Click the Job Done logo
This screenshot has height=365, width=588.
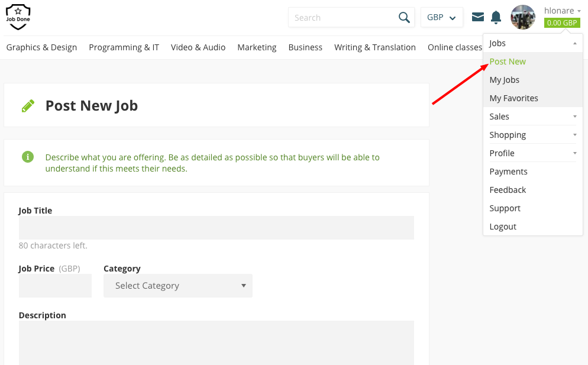[18, 17]
